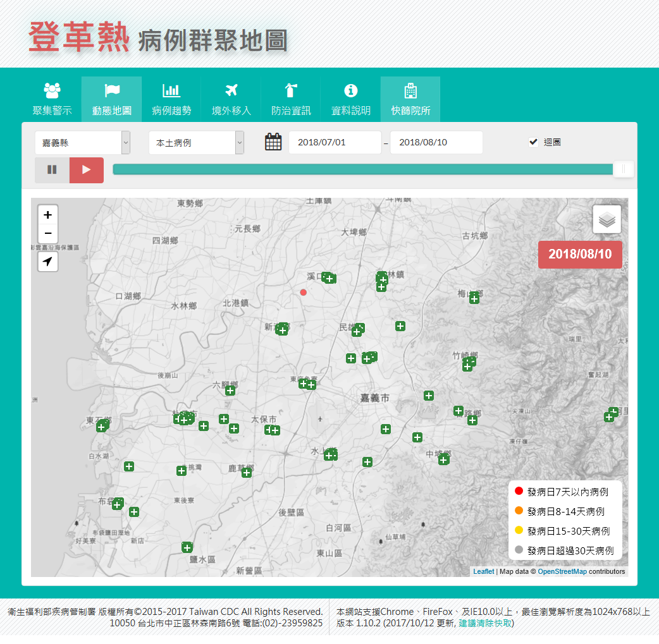659x644 pixels.
Task: Open the 病例趨勢 tab
Action: [171, 100]
